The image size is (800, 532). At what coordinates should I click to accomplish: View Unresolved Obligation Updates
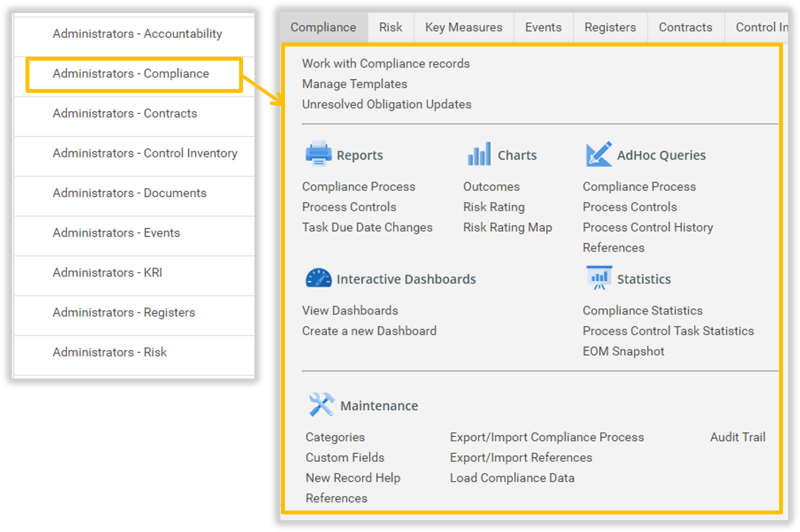387,104
